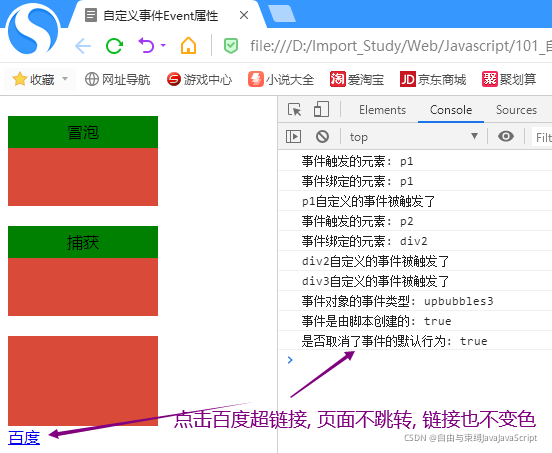Click the red area under 冒泡
The width and height of the screenshot is (552, 453).
83,177
